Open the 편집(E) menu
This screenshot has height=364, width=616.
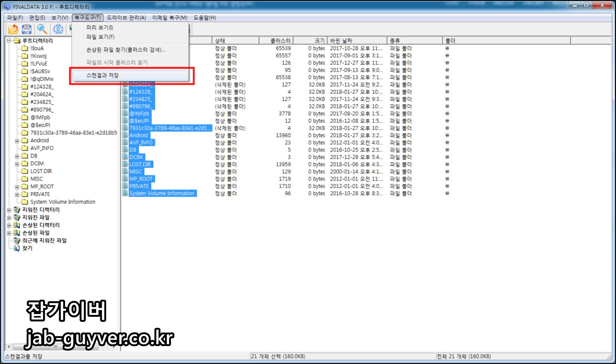[x=37, y=17]
